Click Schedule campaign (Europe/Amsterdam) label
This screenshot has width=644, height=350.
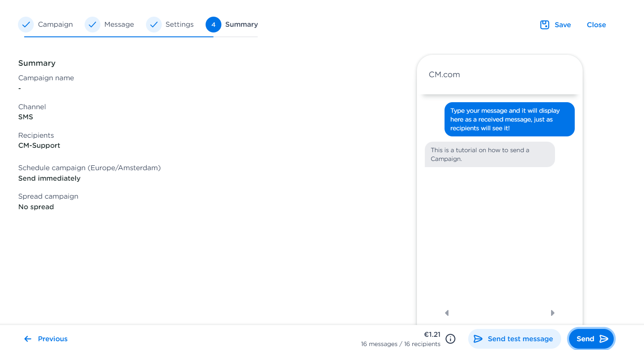tap(89, 168)
